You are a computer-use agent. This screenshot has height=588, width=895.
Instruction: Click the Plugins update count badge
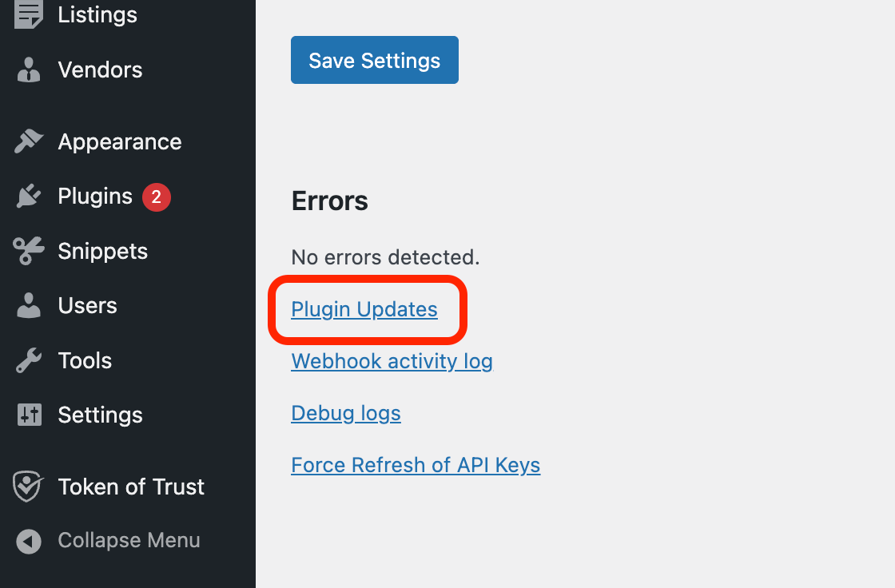point(157,197)
